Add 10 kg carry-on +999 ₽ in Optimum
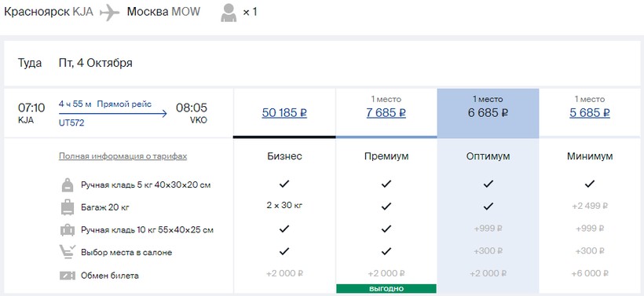The image size is (644, 296). [488, 228]
